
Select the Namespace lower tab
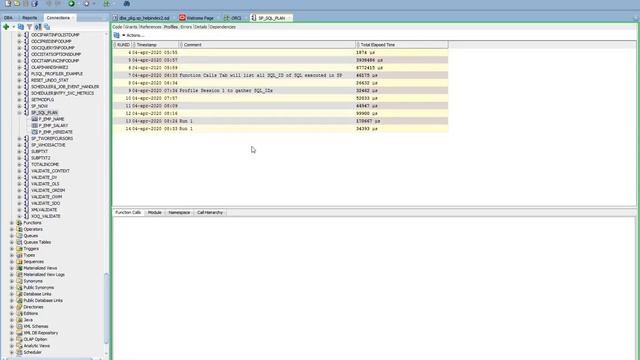tap(179, 213)
